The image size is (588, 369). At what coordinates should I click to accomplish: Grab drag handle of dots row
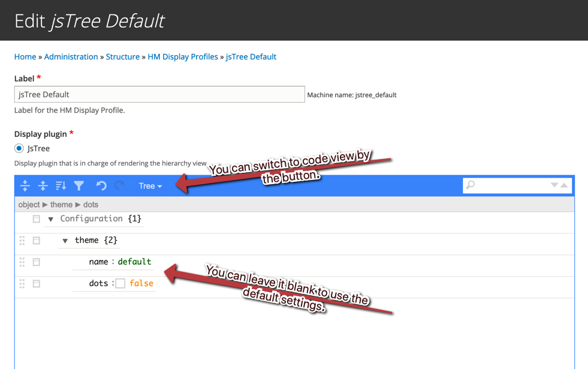[x=22, y=284]
